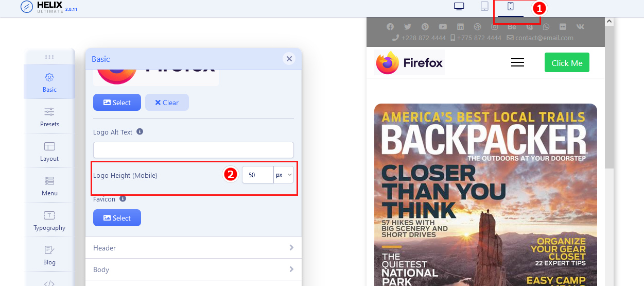Click the Logo Alt Text label
The width and height of the screenshot is (644, 286).
(113, 132)
